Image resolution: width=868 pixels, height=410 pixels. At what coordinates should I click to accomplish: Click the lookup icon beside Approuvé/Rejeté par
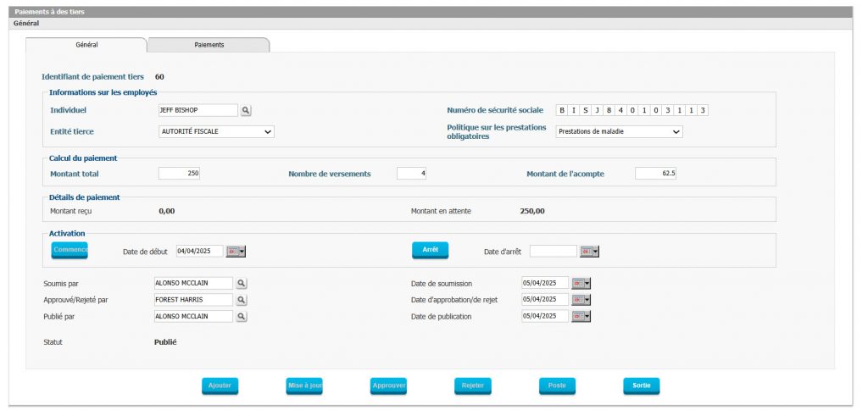(242, 300)
